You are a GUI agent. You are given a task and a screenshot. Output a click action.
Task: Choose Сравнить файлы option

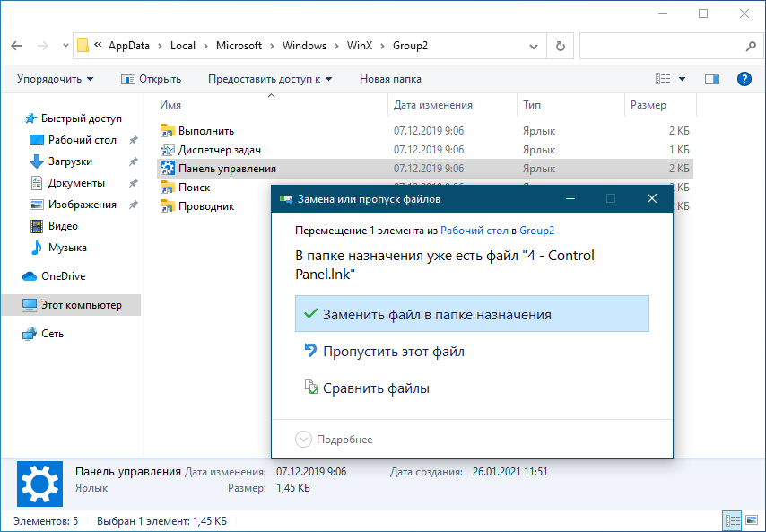pos(366,388)
